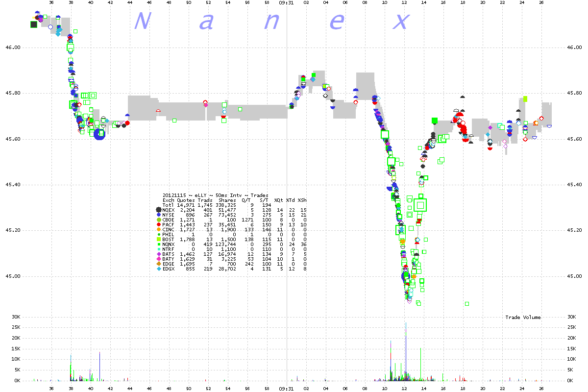Viewport: 588px width, 392px height.
Task: Click the solid lime square near second 24
Action: click(525, 98)
